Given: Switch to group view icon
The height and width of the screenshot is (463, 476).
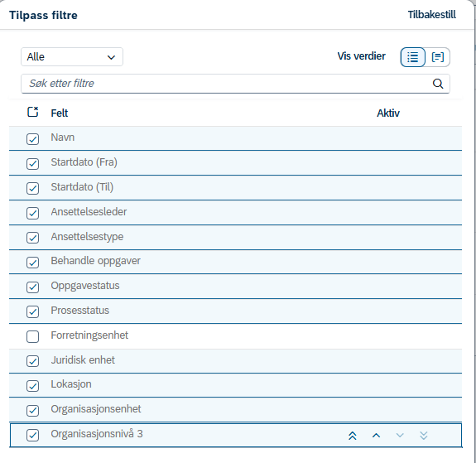Looking at the screenshot, I should [x=437, y=57].
